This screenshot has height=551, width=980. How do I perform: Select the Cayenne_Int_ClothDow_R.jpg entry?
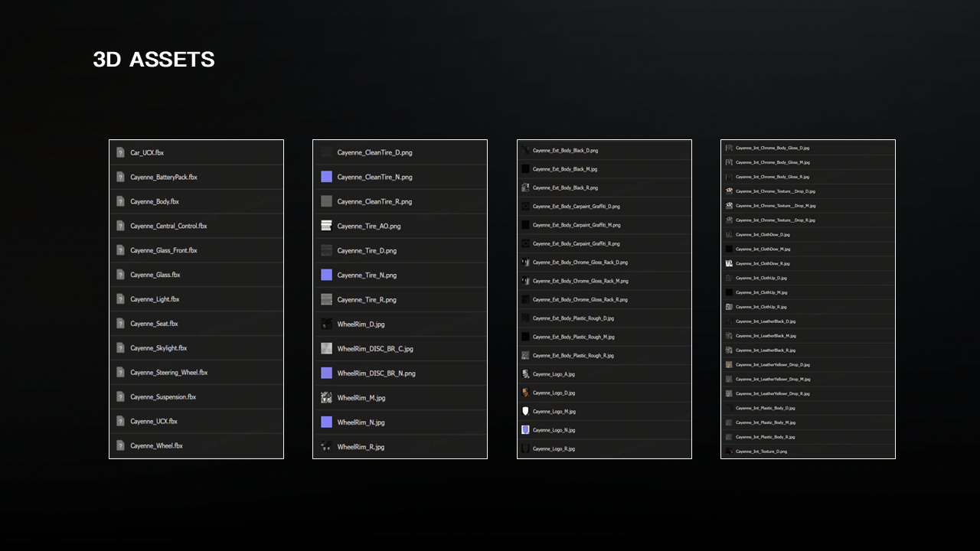coord(763,263)
